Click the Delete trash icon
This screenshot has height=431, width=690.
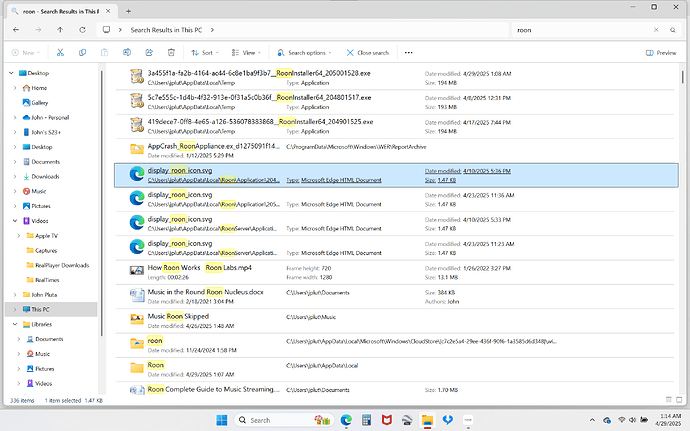coord(171,52)
